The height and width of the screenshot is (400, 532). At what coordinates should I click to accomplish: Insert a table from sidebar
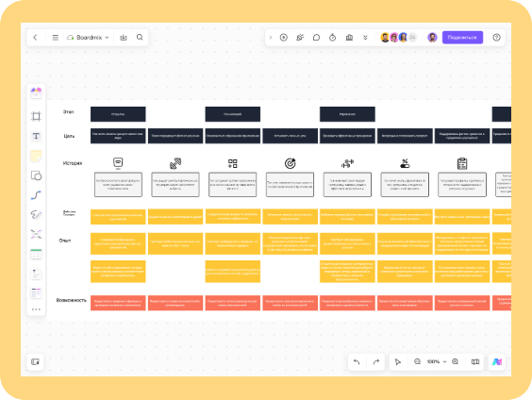click(36, 254)
